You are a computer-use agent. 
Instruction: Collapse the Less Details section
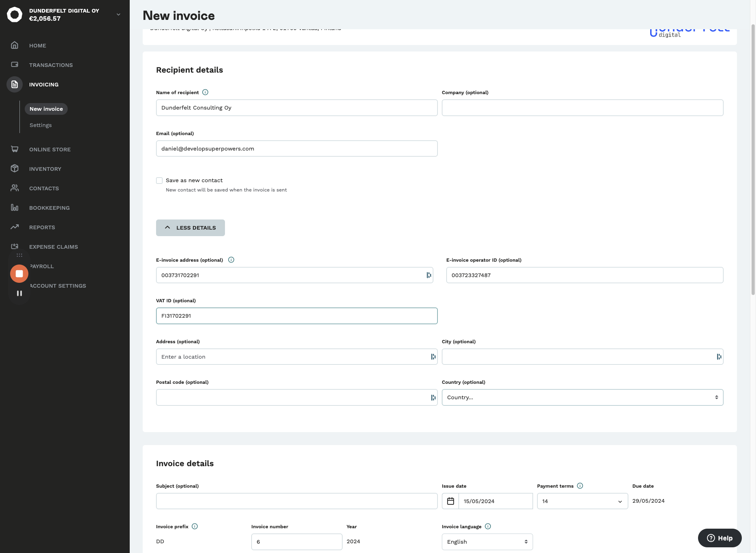190,228
